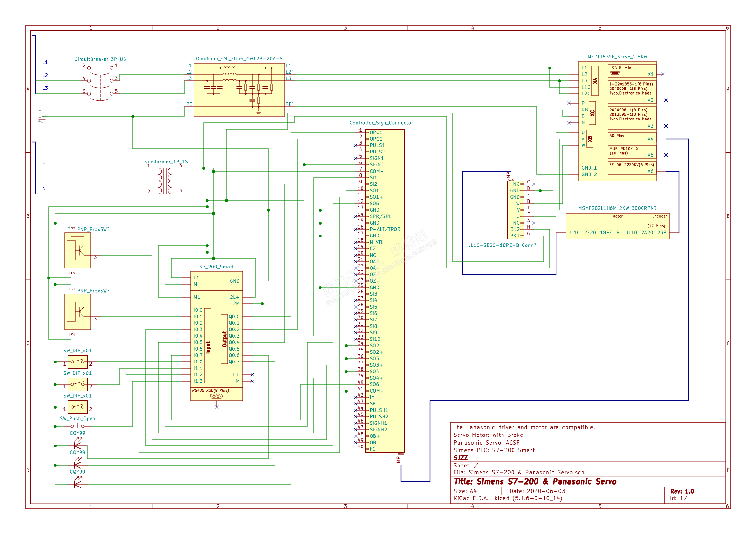The height and width of the screenshot is (534, 756).
Task: Select the Transformer_1P_1S coil symbol
Action: point(165,181)
